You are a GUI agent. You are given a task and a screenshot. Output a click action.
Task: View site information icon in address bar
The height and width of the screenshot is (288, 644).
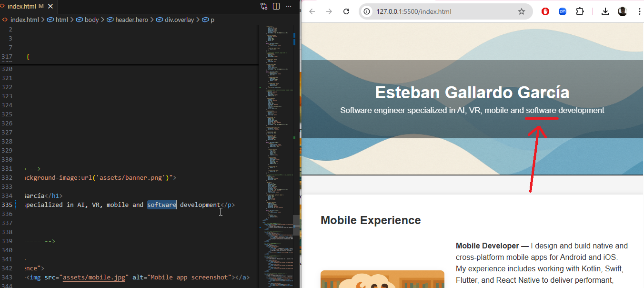tap(367, 11)
